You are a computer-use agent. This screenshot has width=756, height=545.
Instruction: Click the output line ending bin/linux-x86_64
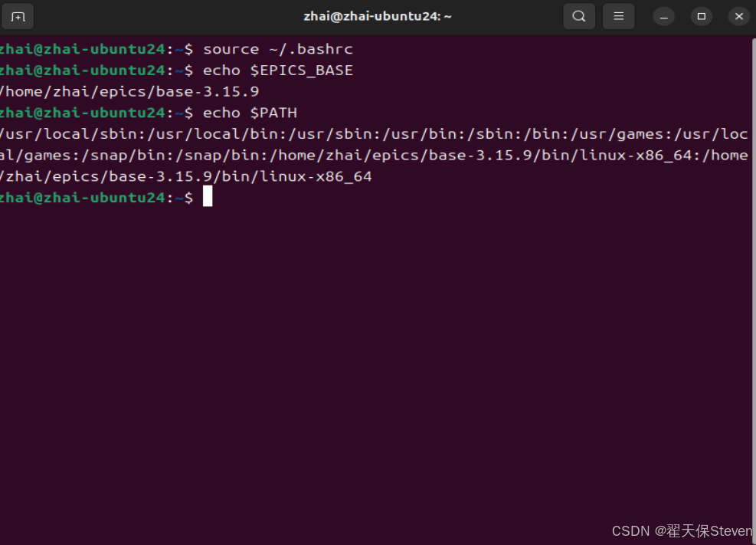(x=186, y=176)
